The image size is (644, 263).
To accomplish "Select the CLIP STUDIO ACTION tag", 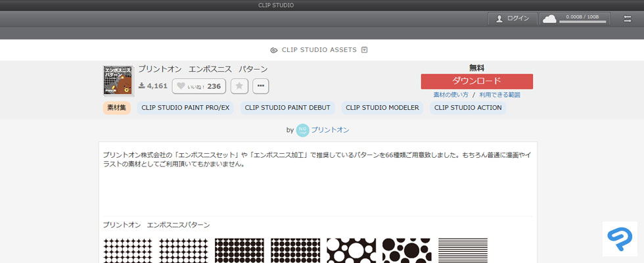I will [x=468, y=108].
